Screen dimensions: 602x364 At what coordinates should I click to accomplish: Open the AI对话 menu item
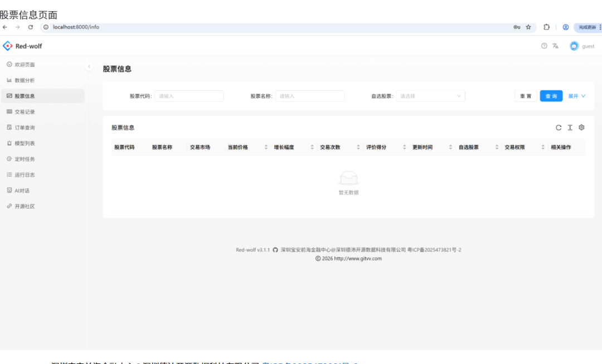(x=43, y=191)
